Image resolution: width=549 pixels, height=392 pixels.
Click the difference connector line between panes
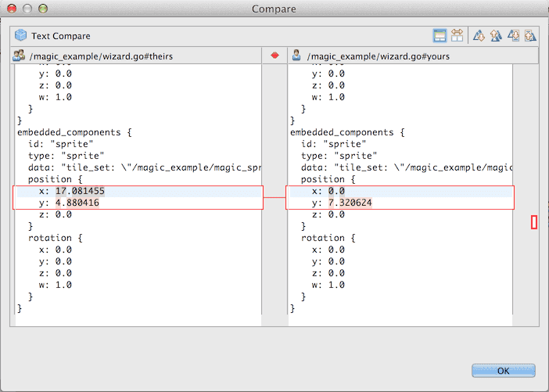point(274,198)
